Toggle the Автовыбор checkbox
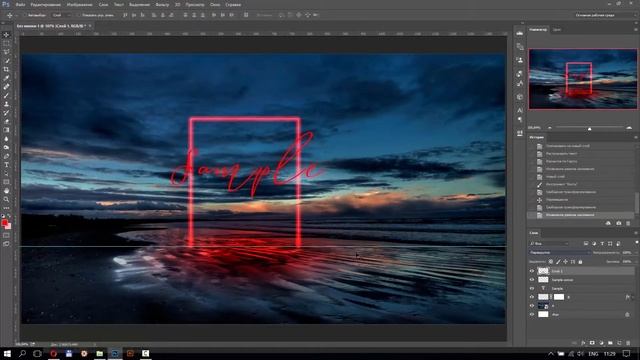Screen dimensions: 640x360 coord(24,15)
